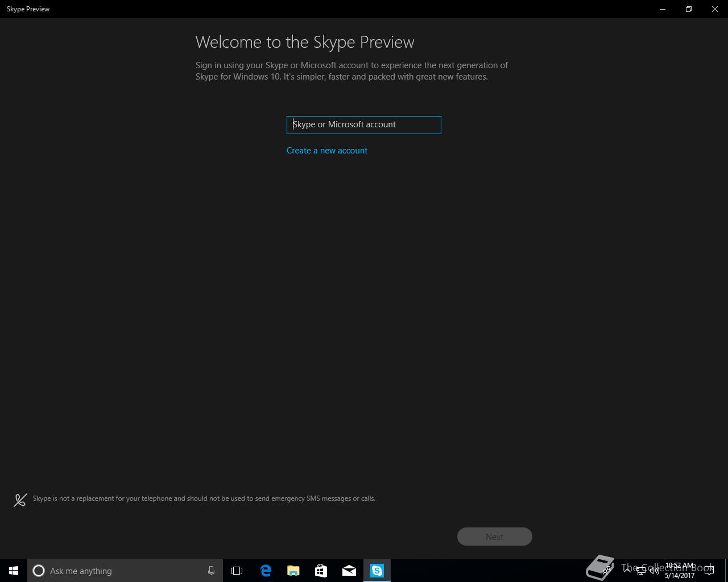Click the Show desktop sliver
The height and width of the screenshot is (582, 728).
coord(726,571)
